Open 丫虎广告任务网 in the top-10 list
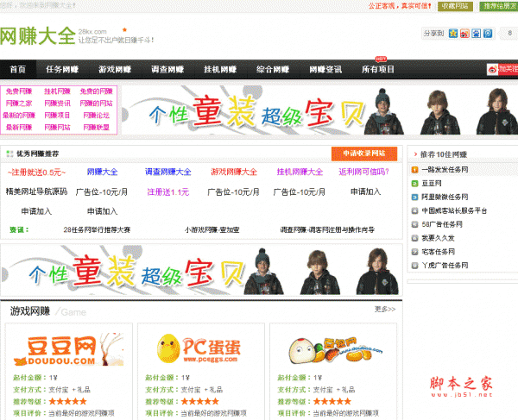 coord(445,266)
